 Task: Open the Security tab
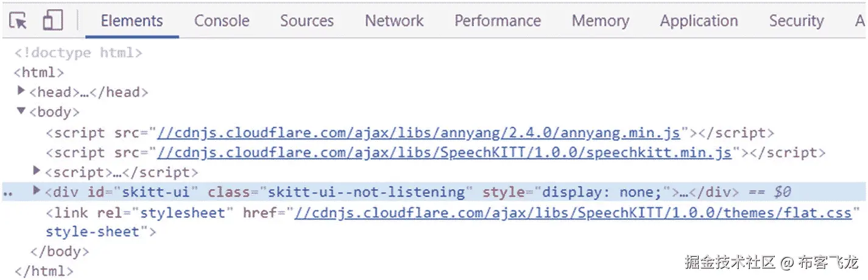coord(796,21)
